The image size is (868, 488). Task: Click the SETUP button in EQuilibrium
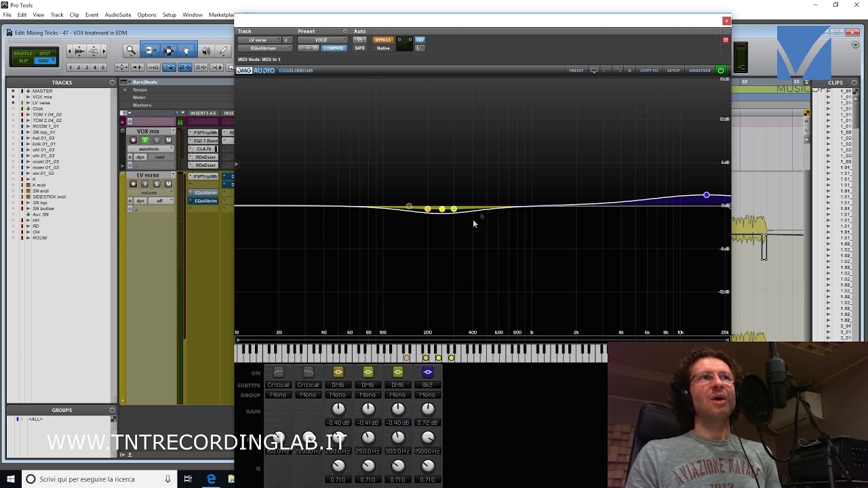coord(673,70)
